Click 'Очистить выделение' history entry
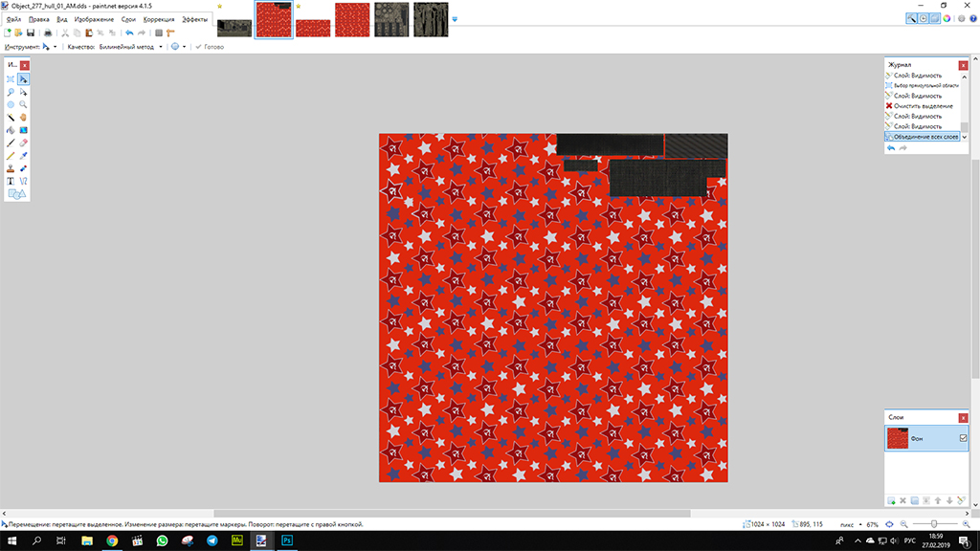980x551 pixels. pos(923,105)
